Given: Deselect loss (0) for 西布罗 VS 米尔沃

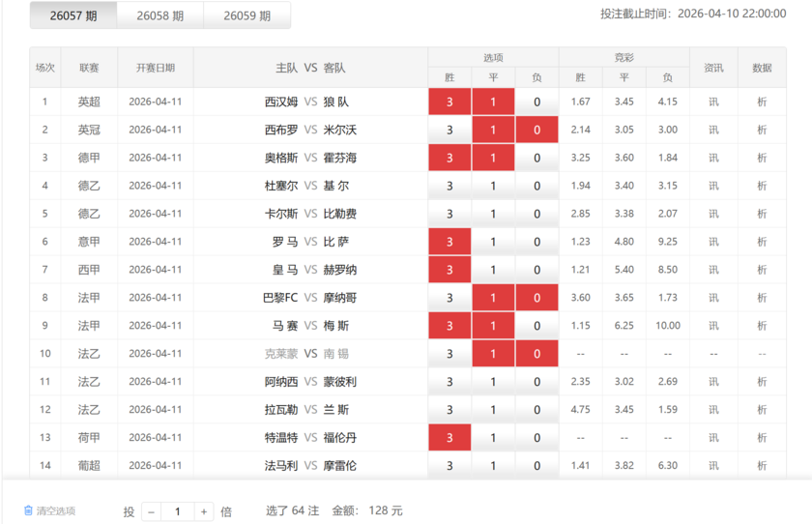Looking at the screenshot, I should point(537,130).
